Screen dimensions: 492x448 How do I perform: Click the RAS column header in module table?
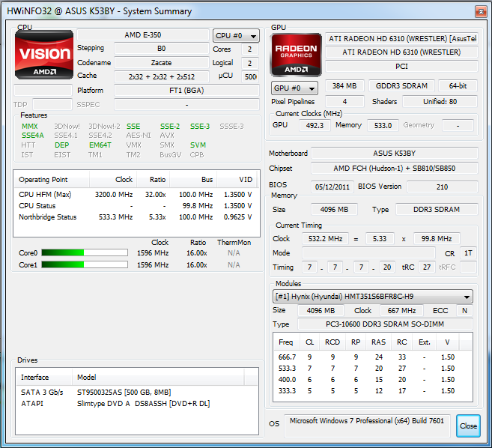coord(378,342)
